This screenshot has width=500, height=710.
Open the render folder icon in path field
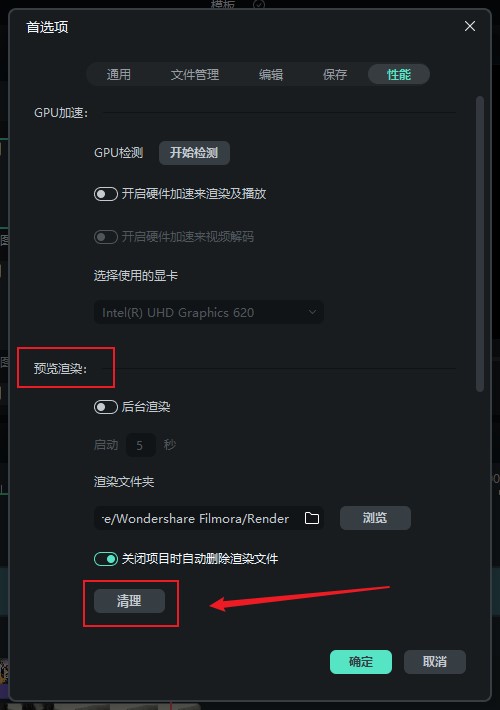[312, 518]
